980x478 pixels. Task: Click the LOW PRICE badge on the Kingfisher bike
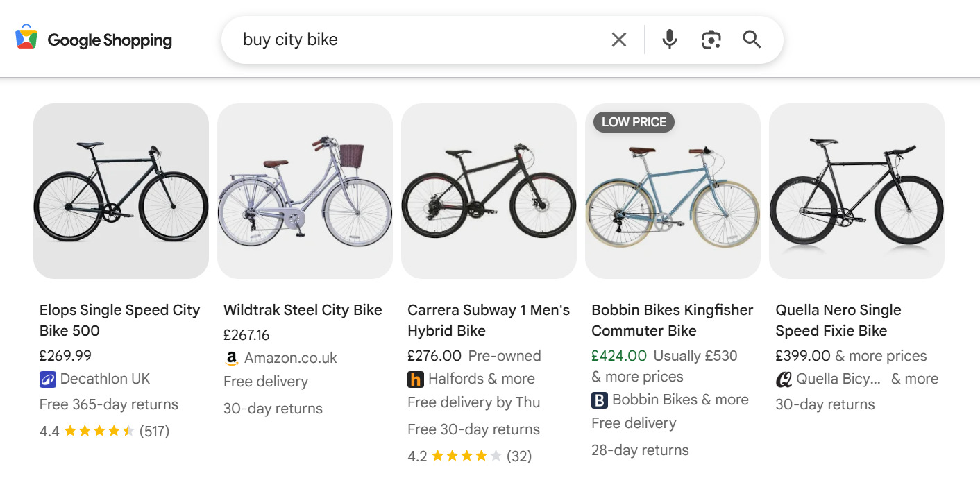tap(633, 121)
